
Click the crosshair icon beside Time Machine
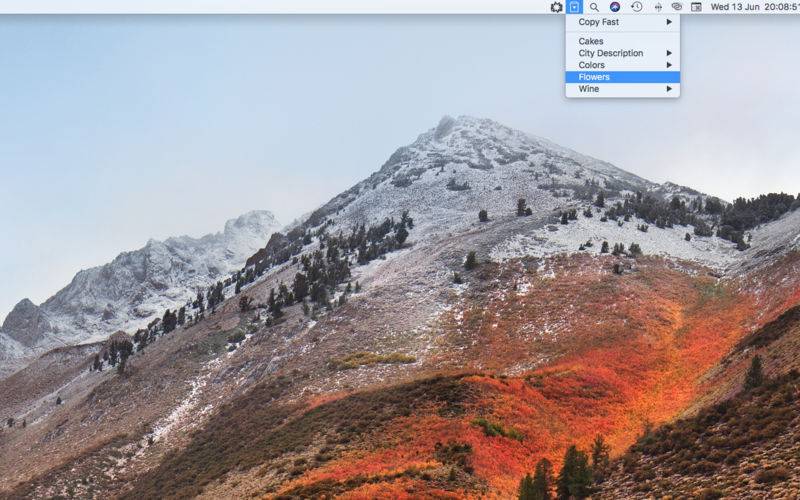coord(658,7)
